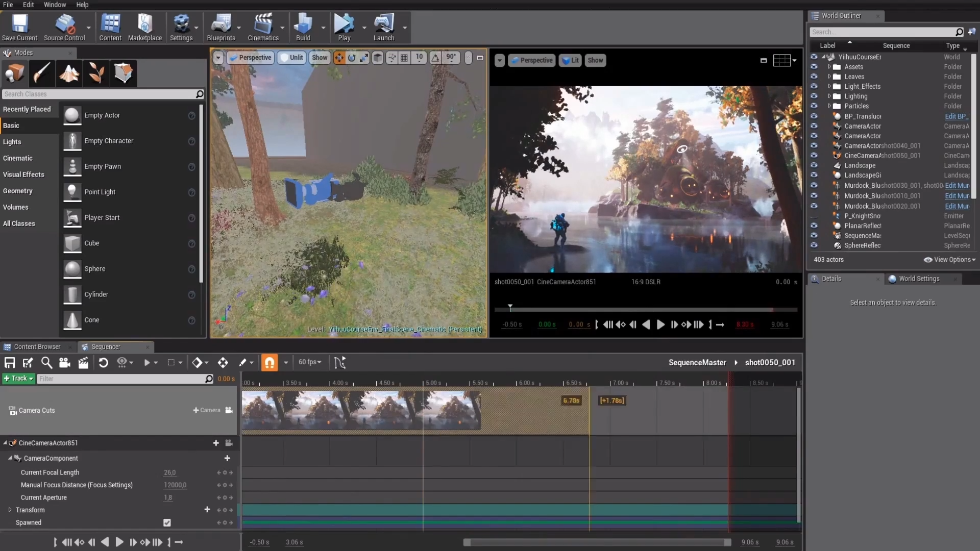Select the Cinematic category
980x551 pixels.
pos(18,158)
